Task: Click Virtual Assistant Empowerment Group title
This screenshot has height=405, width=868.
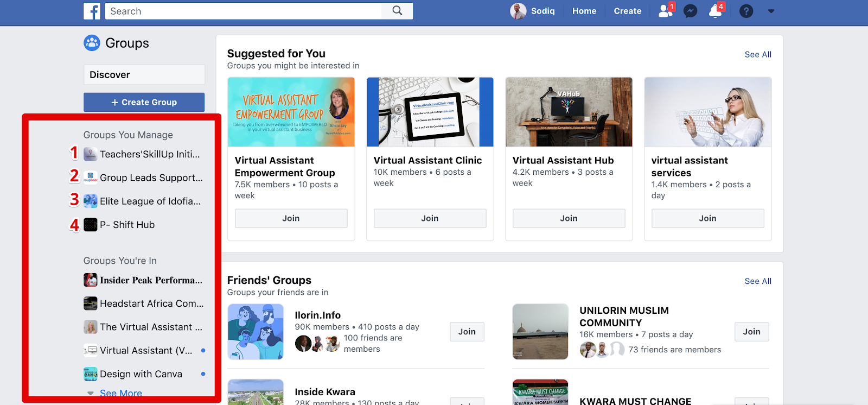Action: tap(285, 167)
